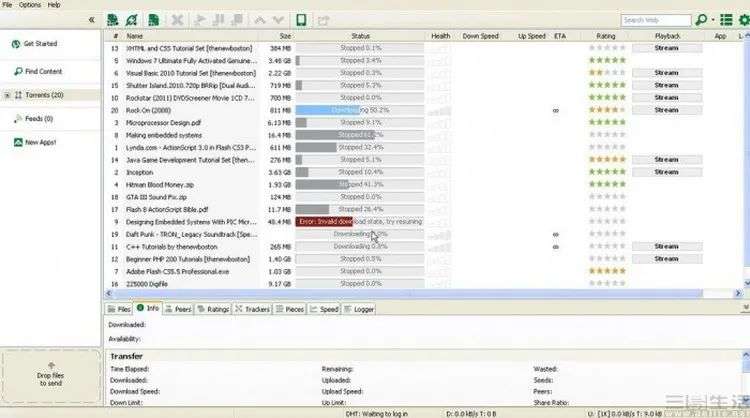750x418 pixels.
Task: Click Rock On (2008) downloading progress bar
Action: point(360,110)
